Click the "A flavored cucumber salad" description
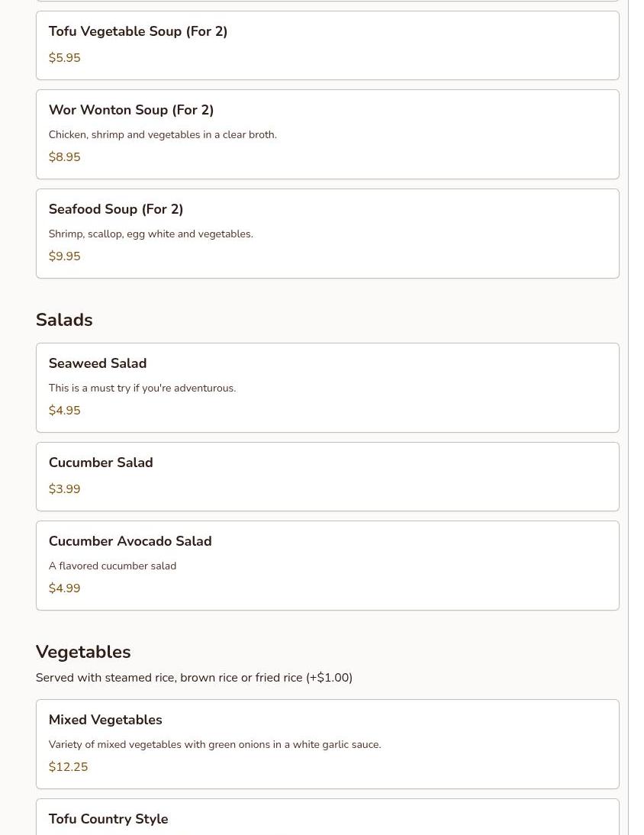The height and width of the screenshot is (835, 644). [x=112, y=566]
